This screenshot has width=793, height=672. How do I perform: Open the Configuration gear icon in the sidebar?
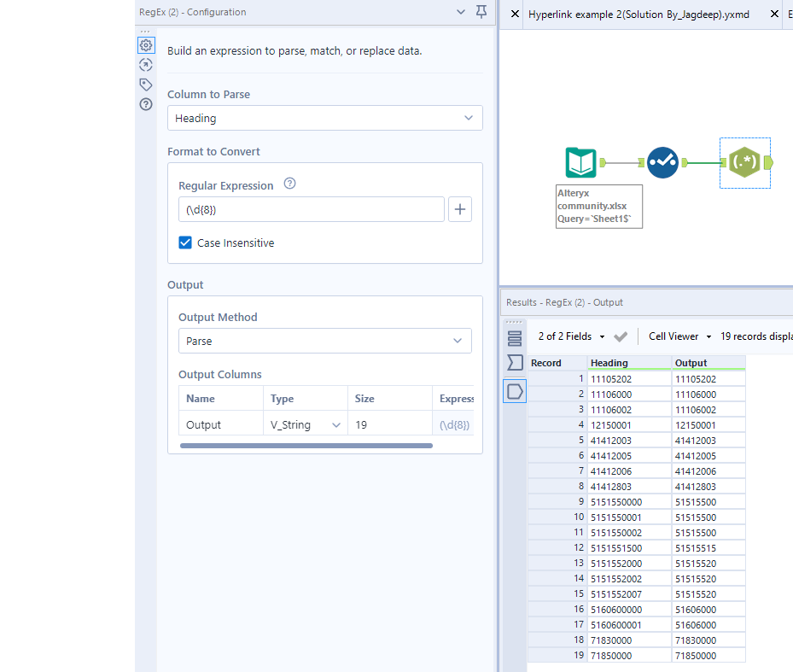point(145,44)
